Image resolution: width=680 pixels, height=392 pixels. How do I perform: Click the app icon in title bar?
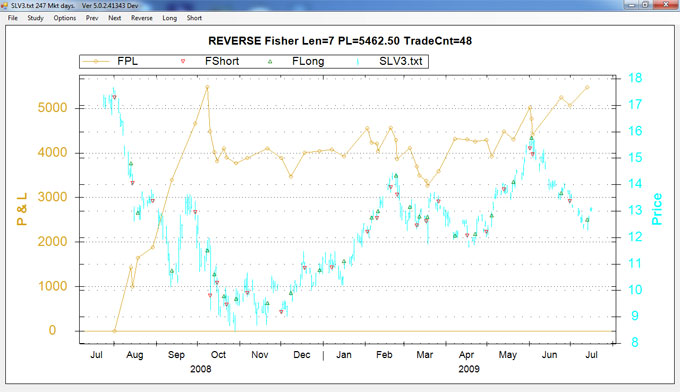pos(4,5)
